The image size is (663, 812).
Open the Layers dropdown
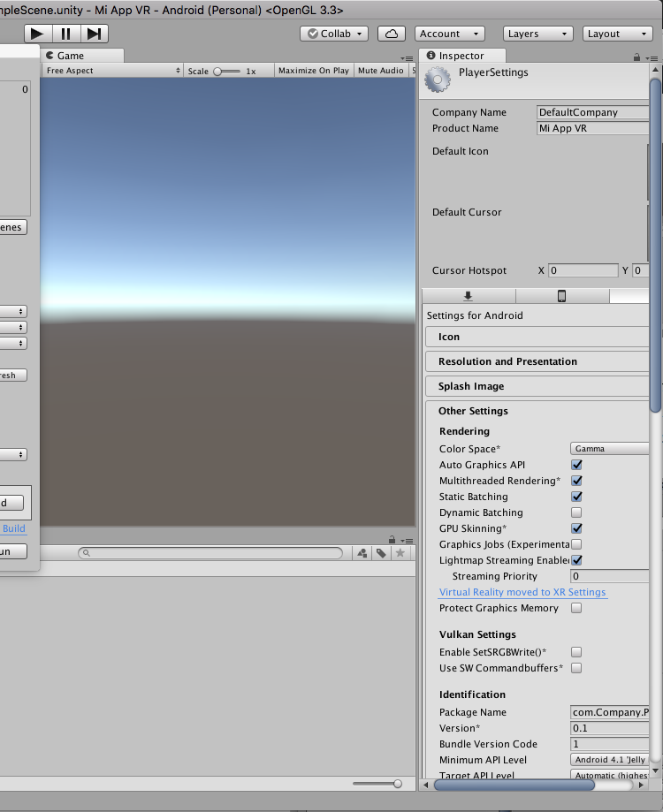[x=538, y=34]
